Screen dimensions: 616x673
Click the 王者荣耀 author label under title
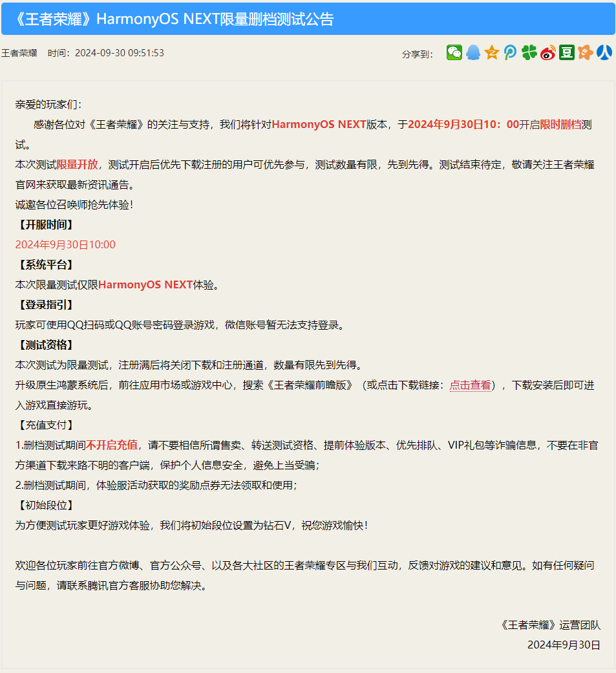pyautogui.click(x=19, y=53)
